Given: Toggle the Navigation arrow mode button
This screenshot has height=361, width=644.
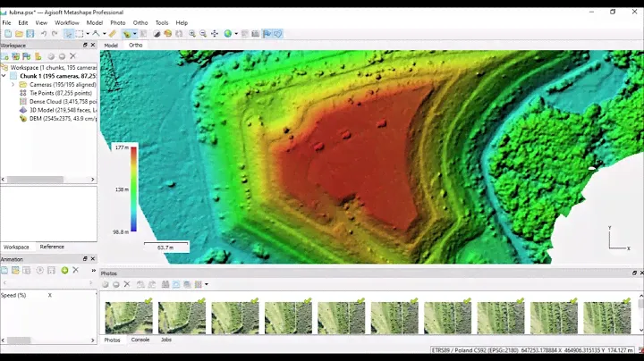Looking at the screenshot, I should click(70, 34).
